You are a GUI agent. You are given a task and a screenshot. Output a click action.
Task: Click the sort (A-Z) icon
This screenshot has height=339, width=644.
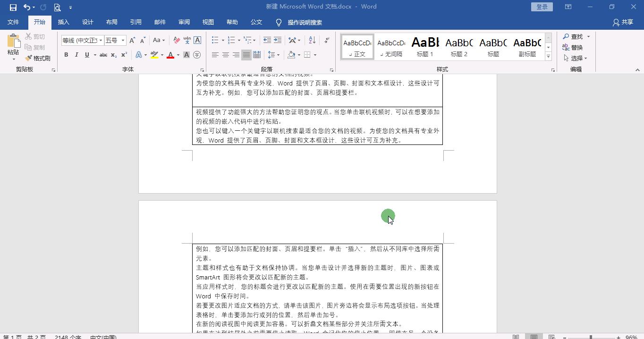tap(312, 40)
